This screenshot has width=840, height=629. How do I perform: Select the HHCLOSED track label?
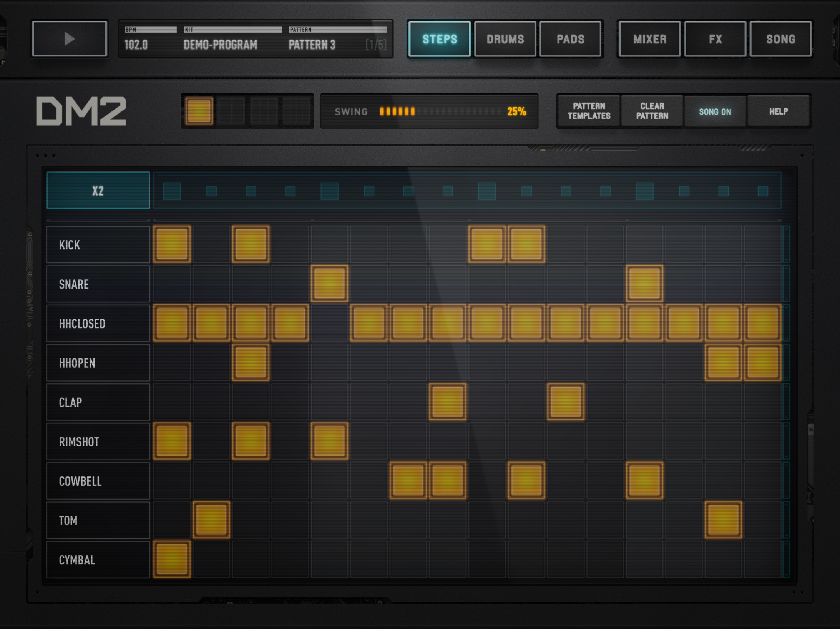[98, 323]
